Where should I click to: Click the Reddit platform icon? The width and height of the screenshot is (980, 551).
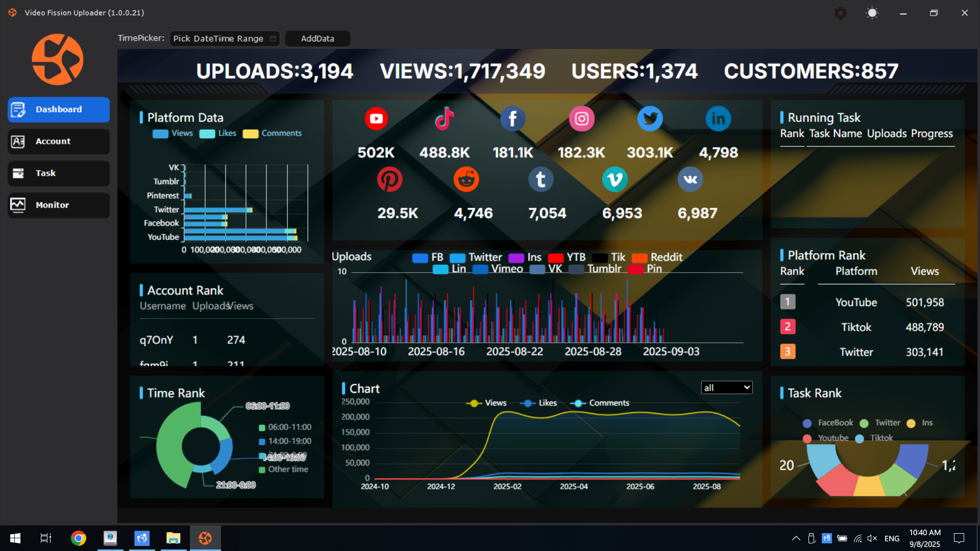click(x=466, y=180)
